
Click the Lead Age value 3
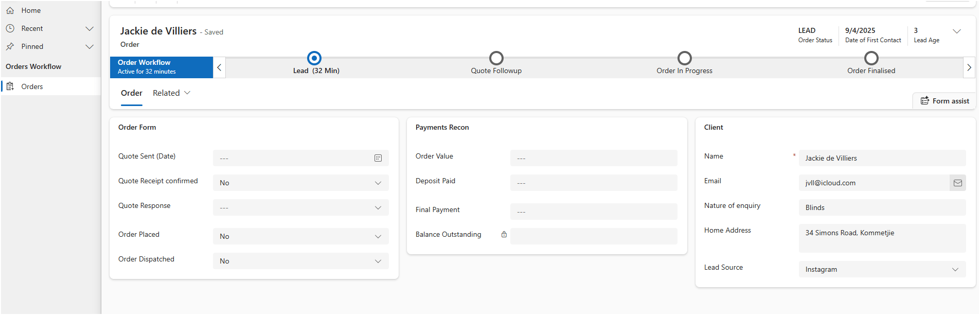click(x=916, y=30)
